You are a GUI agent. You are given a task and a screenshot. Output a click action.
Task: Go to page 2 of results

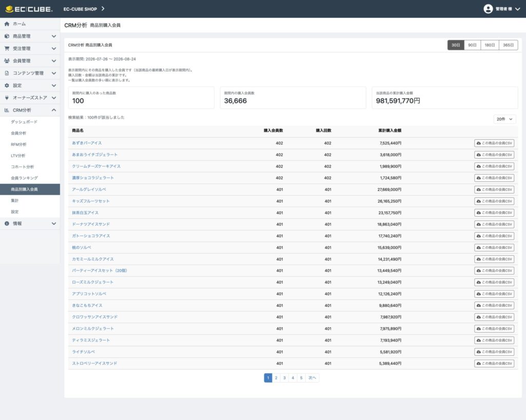coord(276,378)
